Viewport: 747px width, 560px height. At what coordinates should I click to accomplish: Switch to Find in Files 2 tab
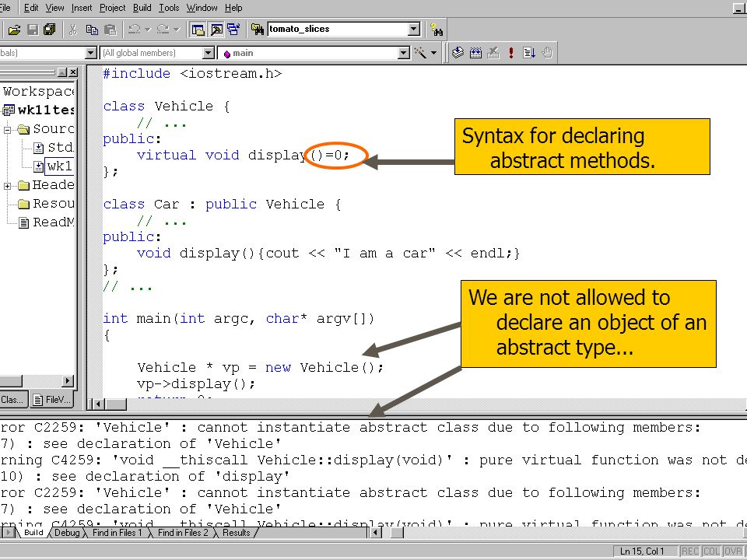click(183, 532)
